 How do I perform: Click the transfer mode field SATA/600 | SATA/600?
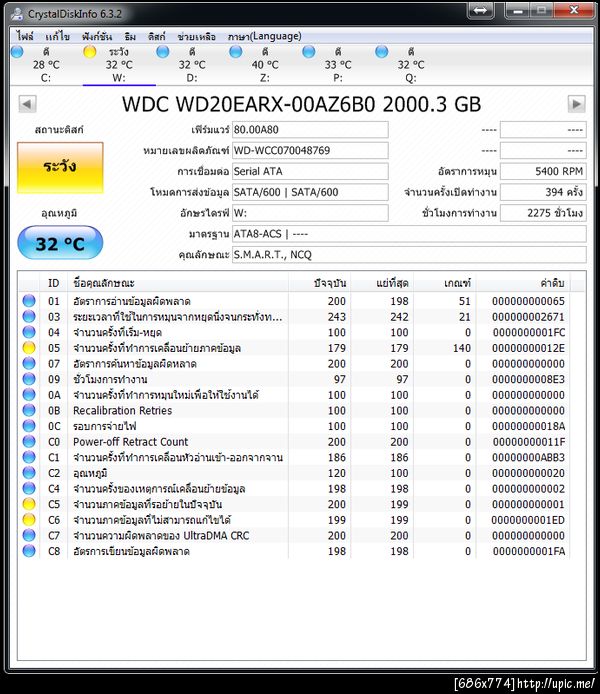coord(310,193)
